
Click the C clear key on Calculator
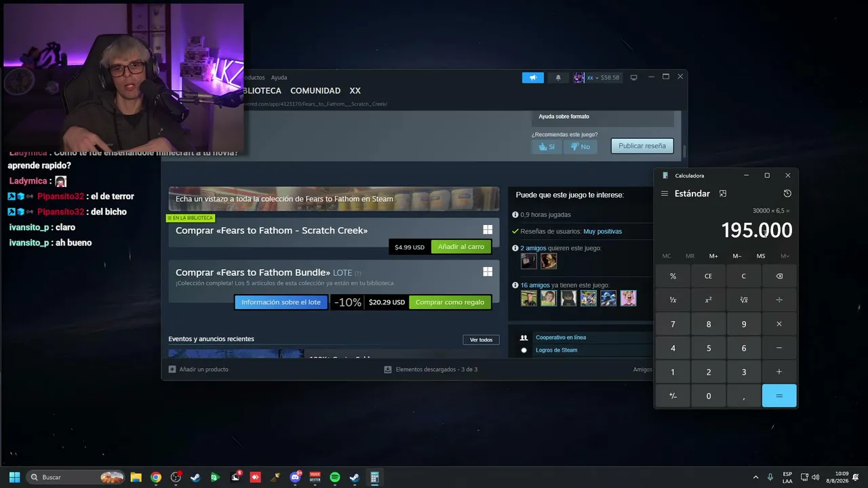744,277
